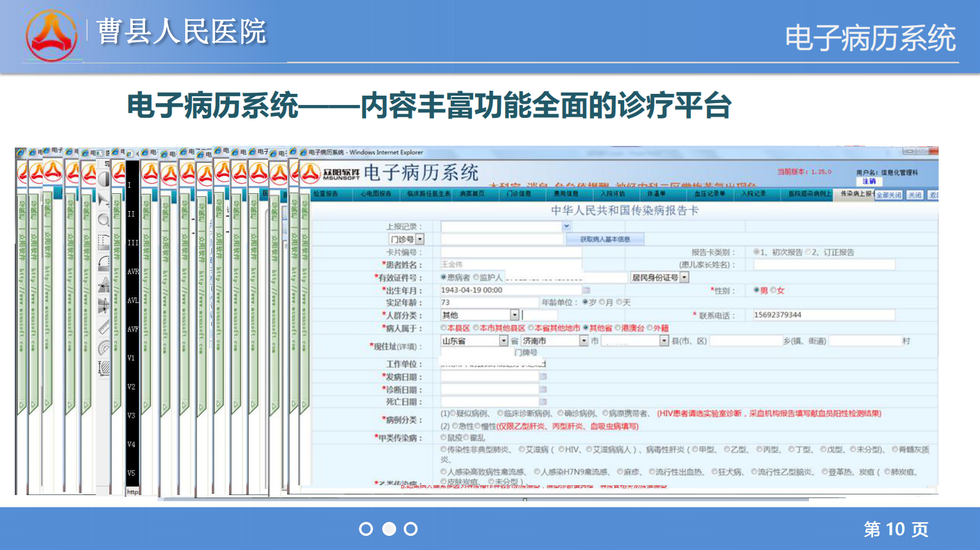Switch to the 检查报告 tab
The width and height of the screenshot is (980, 550).
pyautogui.click(x=325, y=194)
